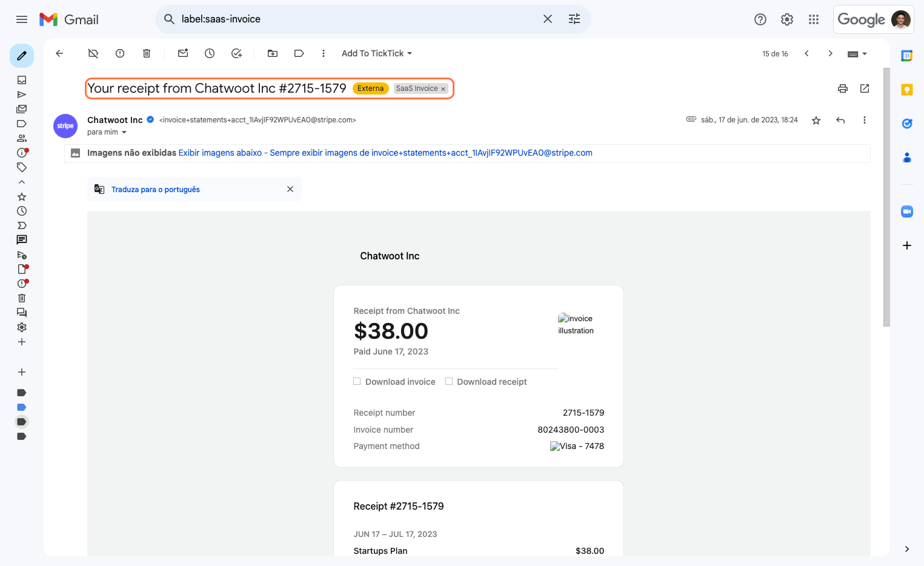Clear the search field with X
Image resolution: width=924 pixels, height=566 pixels.
[548, 19]
